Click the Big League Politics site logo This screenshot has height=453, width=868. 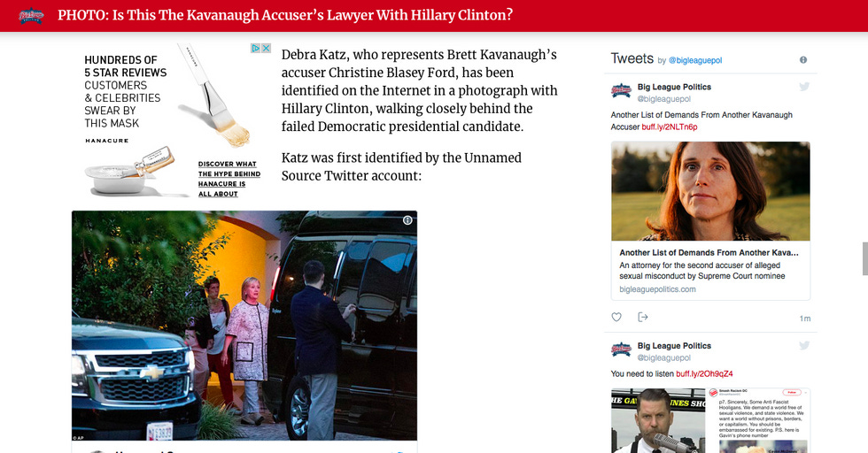[31, 16]
